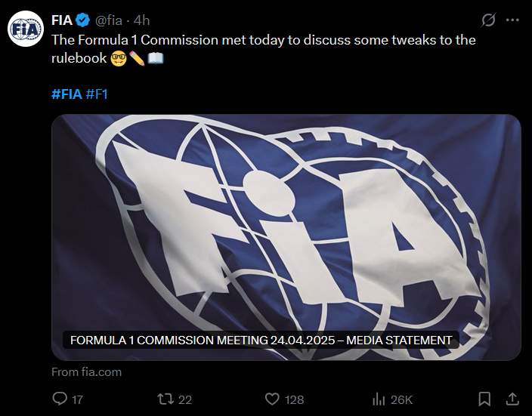Click the Formula 1 Commission Meeting caption

click(x=261, y=340)
